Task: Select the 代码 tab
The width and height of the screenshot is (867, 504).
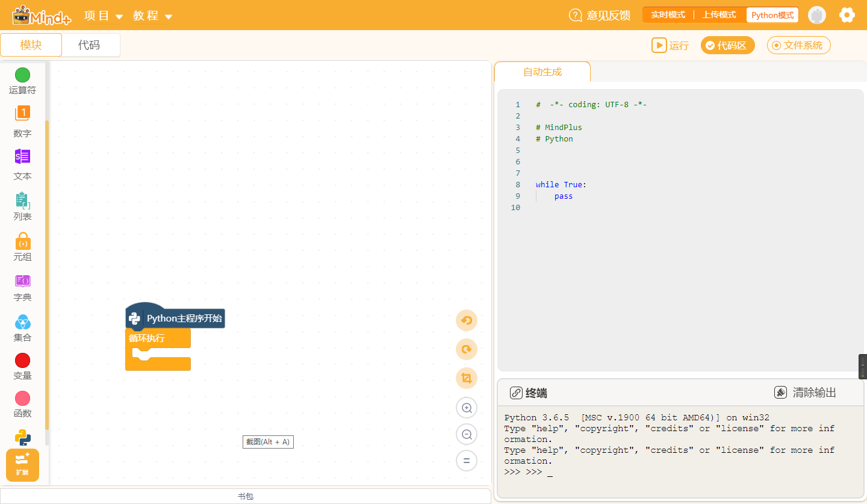Action: (x=89, y=45)
